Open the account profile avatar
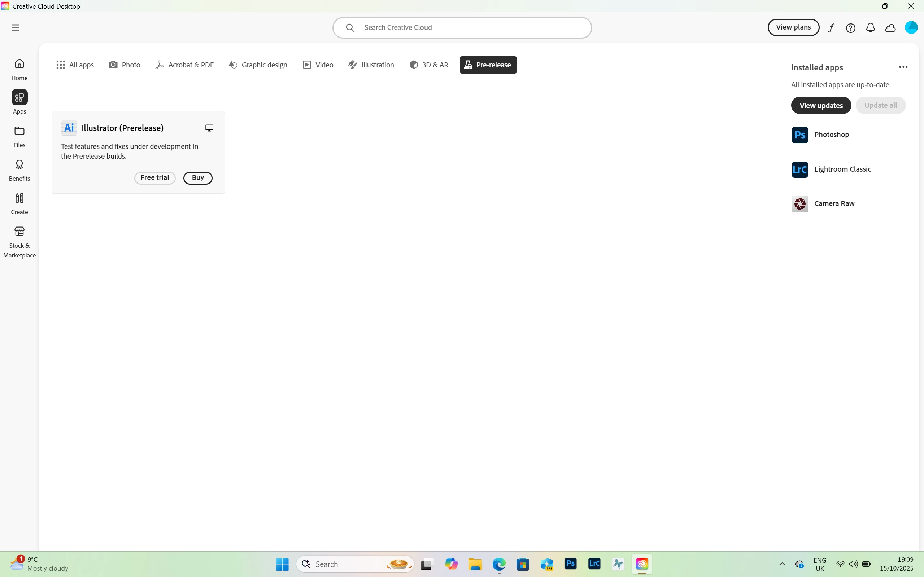The width and height of the screenshot is (924, 577). pyautogui.click(x=911, y=27)
